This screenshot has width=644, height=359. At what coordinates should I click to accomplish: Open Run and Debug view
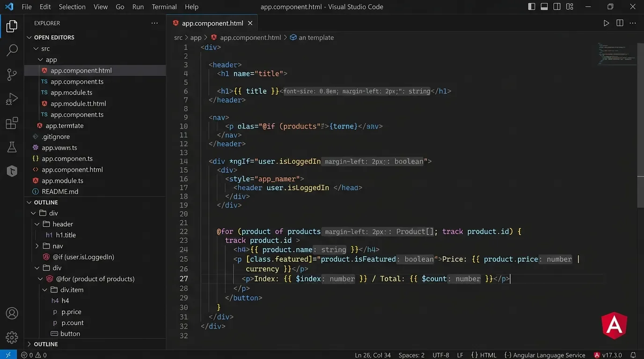12,99
